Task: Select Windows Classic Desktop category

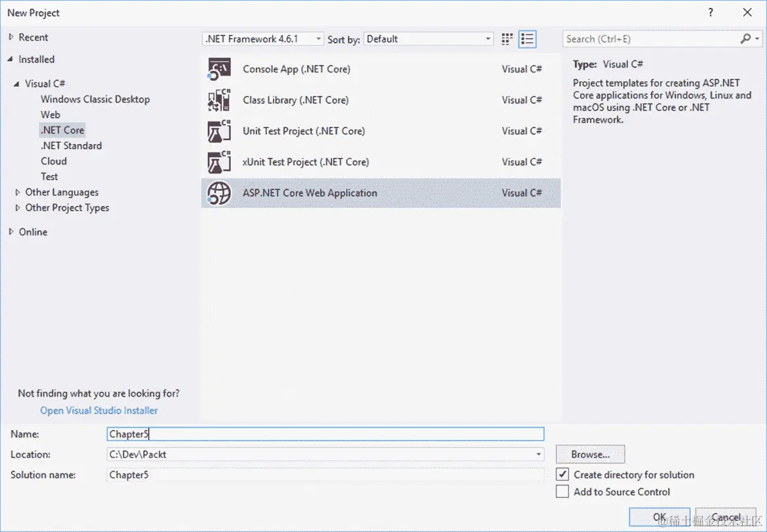Action: click(x=95, y=99)
